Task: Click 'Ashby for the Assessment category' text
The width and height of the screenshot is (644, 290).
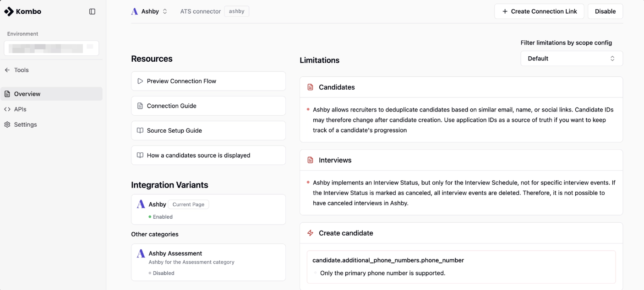Action: click(191, 262)
